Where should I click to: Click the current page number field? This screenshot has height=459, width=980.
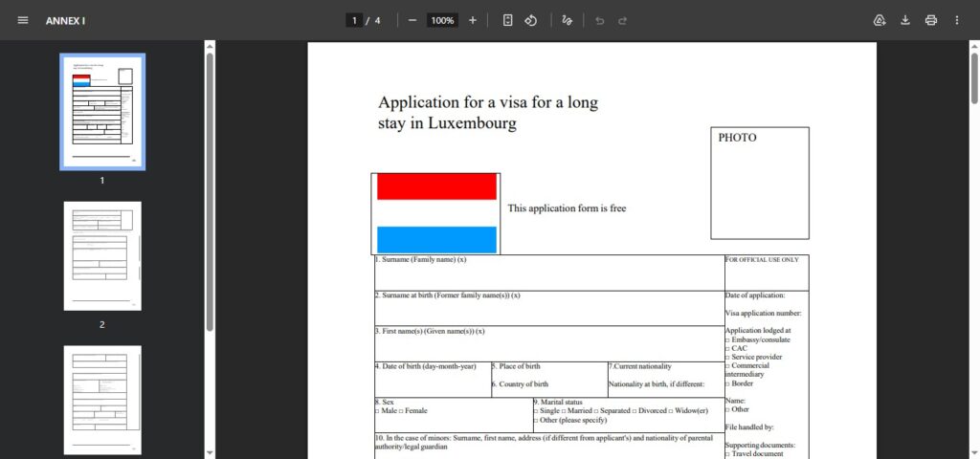[x=354, y=20]
